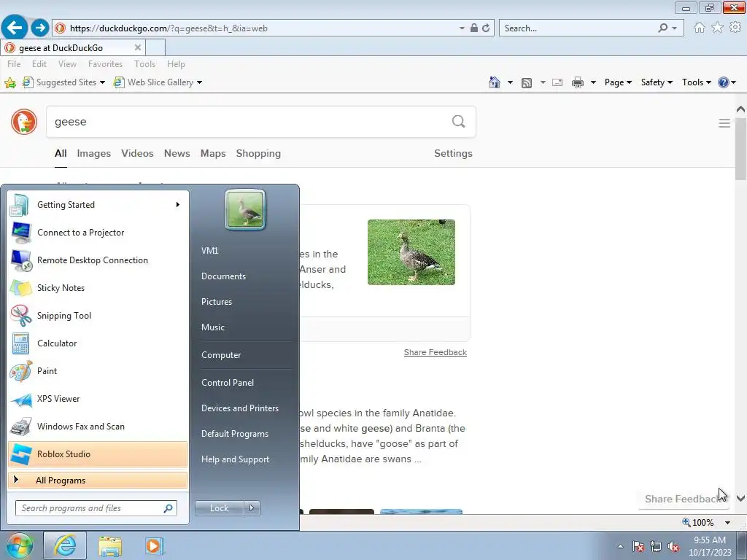747x560 pixels.
Task: Open the Favorites menu
Action: coord(105,64)
